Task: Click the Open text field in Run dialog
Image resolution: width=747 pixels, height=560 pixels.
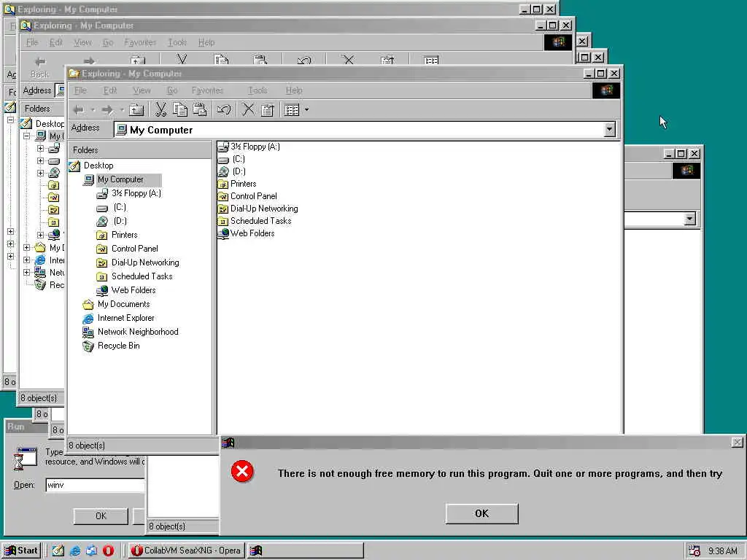Action: click(x=95, y=485)
